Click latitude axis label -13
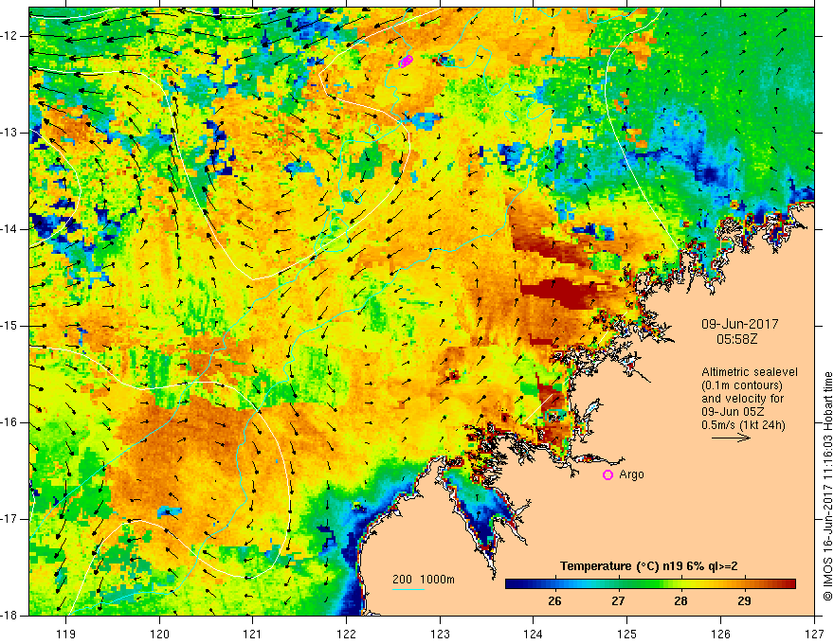Image resolution: width=834 pixels, height=644 pixels. pyautogui.click(x=10, y=133)
